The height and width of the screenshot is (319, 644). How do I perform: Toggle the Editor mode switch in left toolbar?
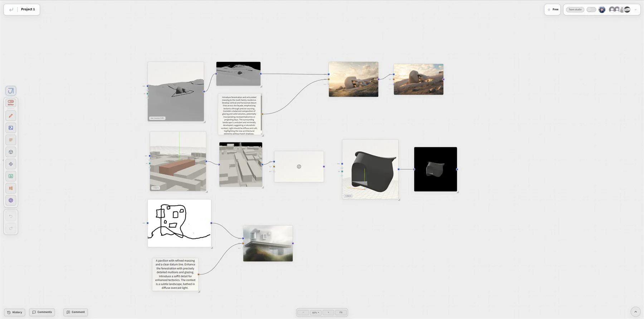click(11, 103)
